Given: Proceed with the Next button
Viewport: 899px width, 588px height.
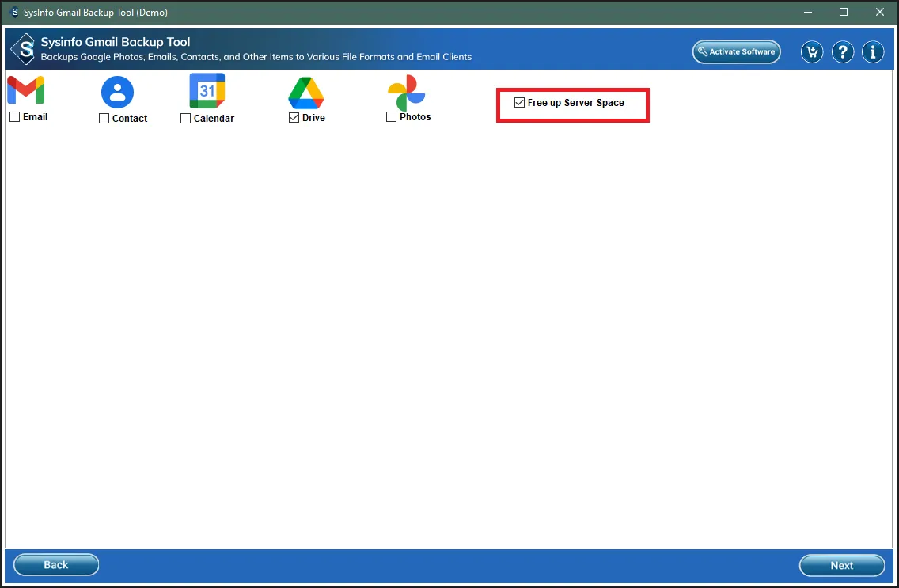Looking at the screenshot, I should [x=842, y=565].
